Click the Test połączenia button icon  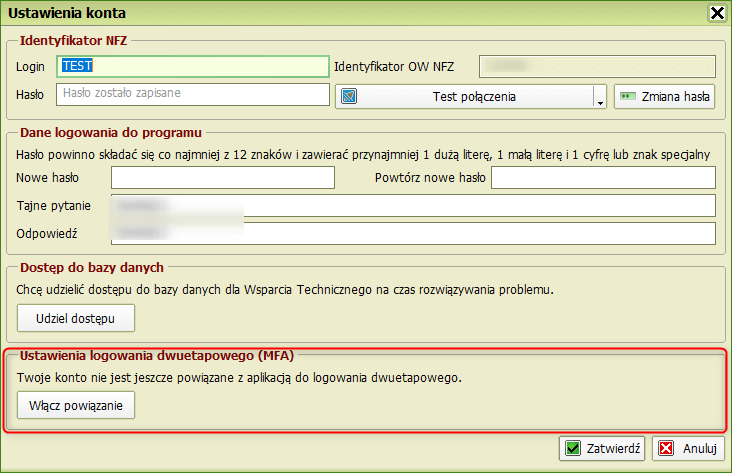pos(350,97)
